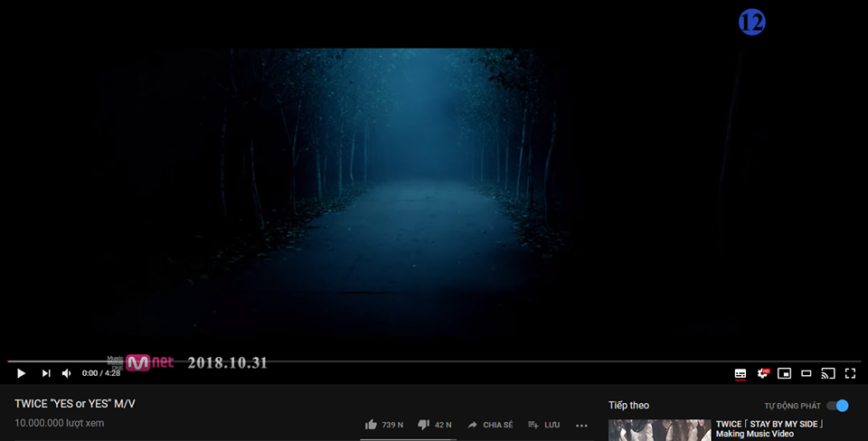Cast video to a TV
This screenshot has width=868, height=441.
pyautogui.click(x=828, y=373)
